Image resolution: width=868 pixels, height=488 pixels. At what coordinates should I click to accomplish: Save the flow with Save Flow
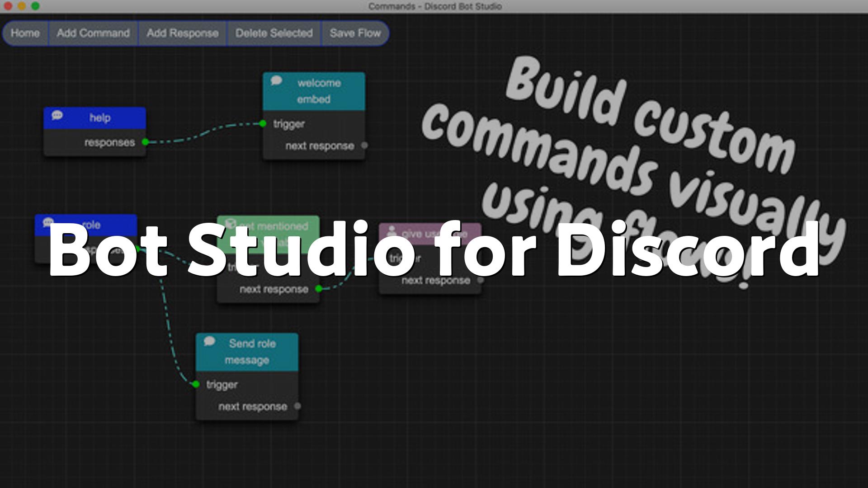point(355,33)
